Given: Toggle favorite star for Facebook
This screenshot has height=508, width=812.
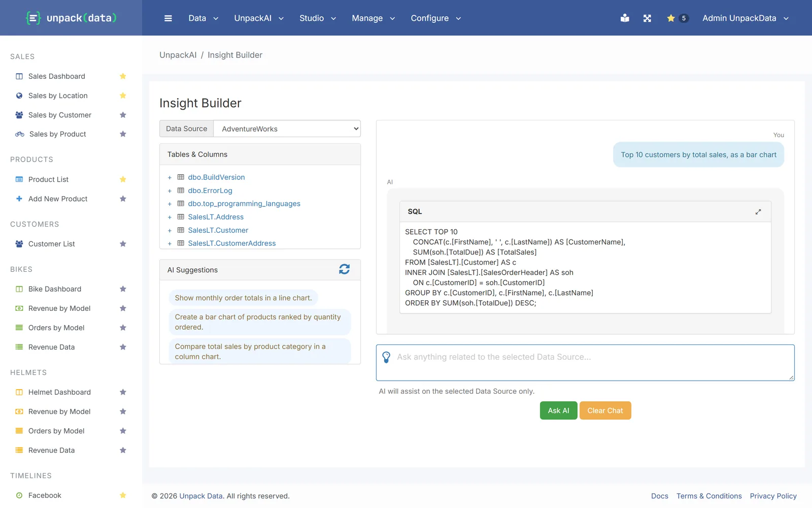Looking at the screenshot, I should [123, 495].
